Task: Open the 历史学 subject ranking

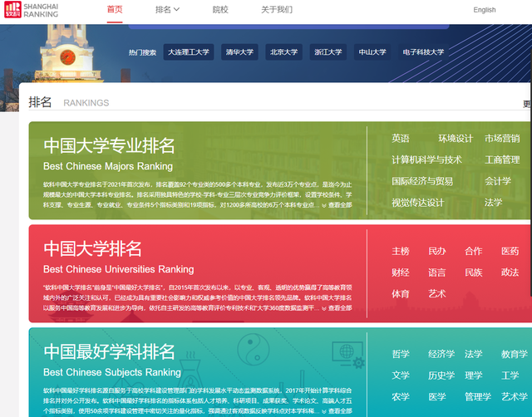Action: click(441, 375)
